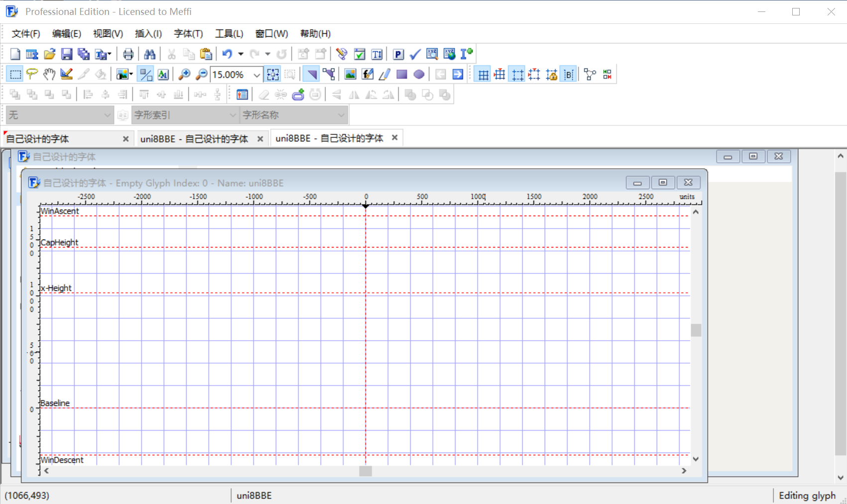
Task: Open the 工具(L) menu
Action: point(229,33)
